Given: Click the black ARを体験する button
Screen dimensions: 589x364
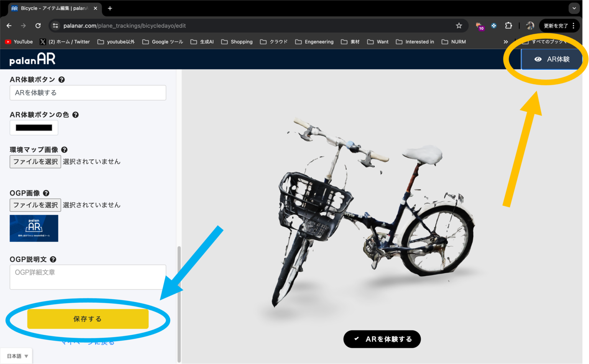Looking at the screenshot, I should coord(382,339).
